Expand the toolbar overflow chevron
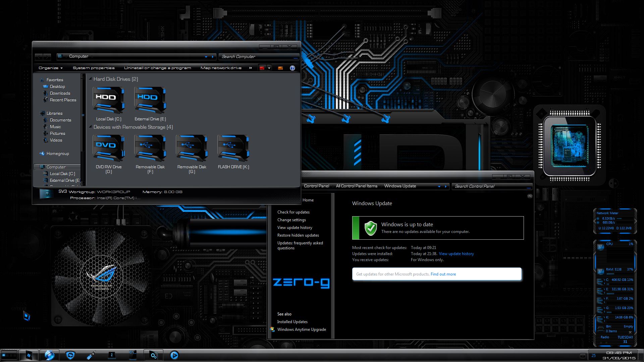Image resolution: width=644 pixels, height=362 pixels. point(250,68)
